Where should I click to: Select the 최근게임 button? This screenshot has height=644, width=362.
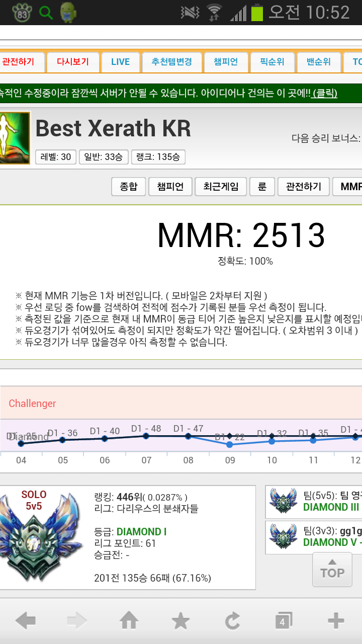click(x=218, y=187)
